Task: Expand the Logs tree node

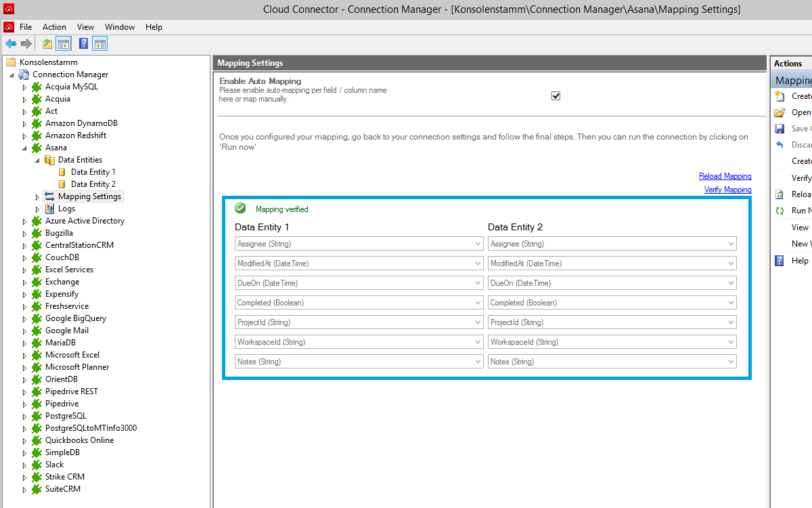Action: (38, 209)
